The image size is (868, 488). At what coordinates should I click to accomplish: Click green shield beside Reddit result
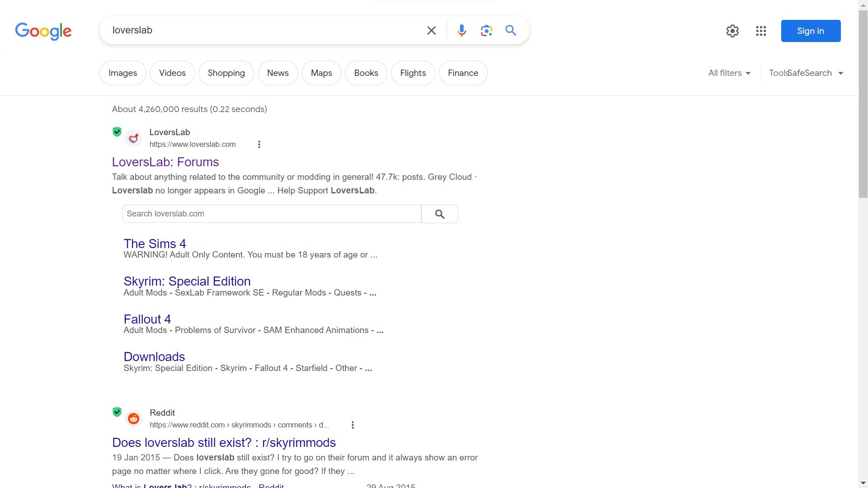coord(117,412)
